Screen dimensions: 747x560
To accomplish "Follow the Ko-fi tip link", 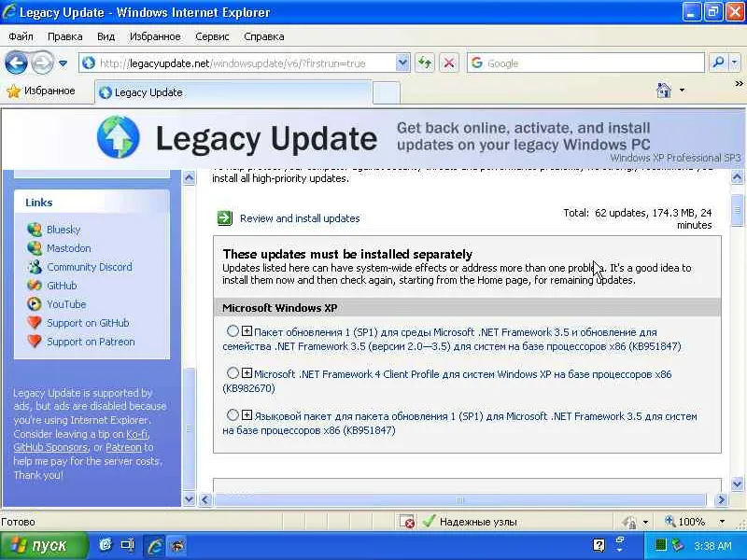I will click(x=137, y=434).
